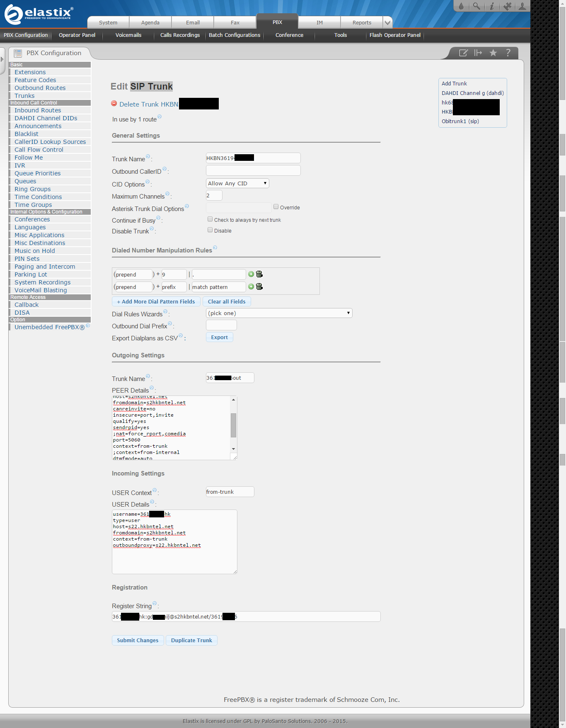Expand the extra main menu tabs arrow

387,22
